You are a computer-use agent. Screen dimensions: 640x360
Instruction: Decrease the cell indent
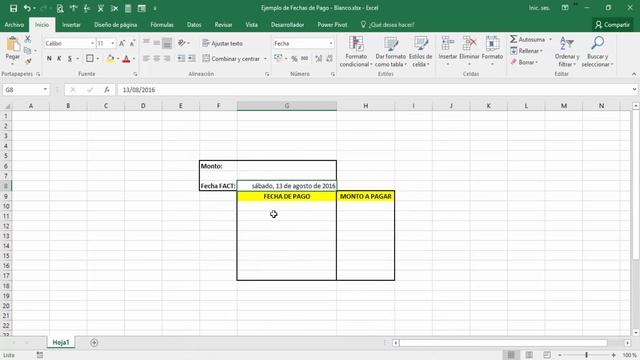181,59
